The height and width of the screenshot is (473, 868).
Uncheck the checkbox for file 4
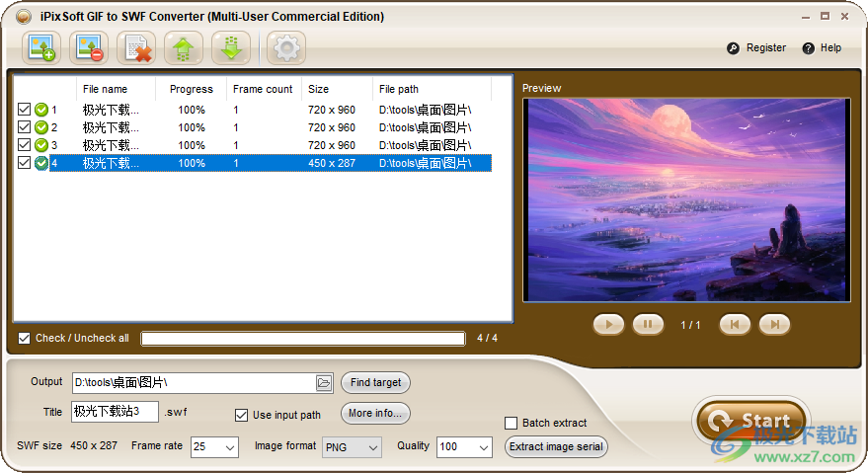pyautogui.click(x=24, y=162)
